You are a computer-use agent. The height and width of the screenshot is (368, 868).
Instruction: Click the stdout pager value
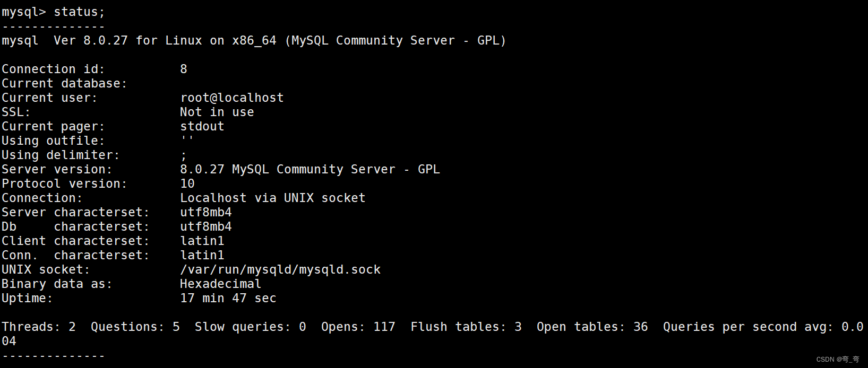point(202,127)
